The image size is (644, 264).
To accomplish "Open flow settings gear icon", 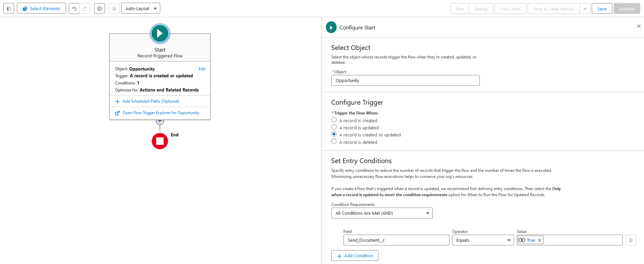I will [x=114, y=9].
